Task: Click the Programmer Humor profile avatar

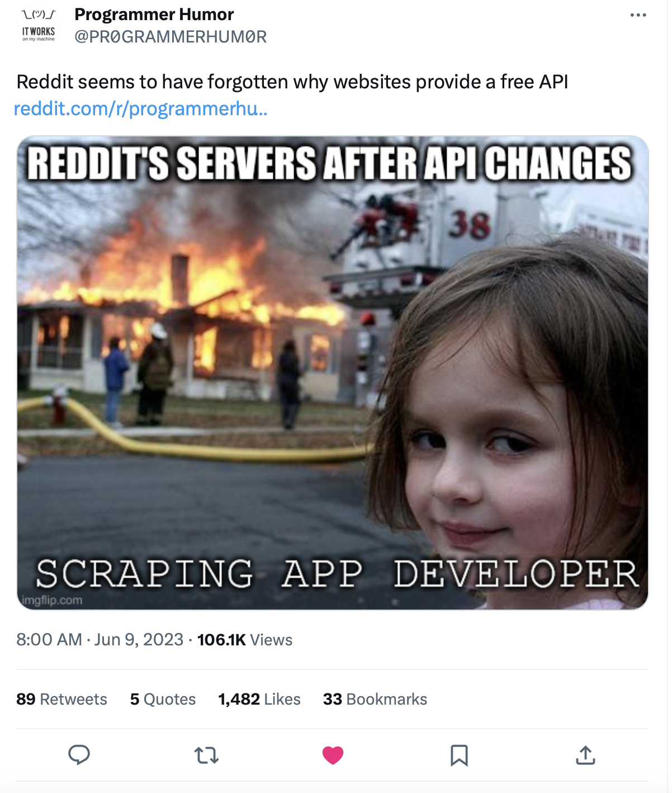Action: 39,26
